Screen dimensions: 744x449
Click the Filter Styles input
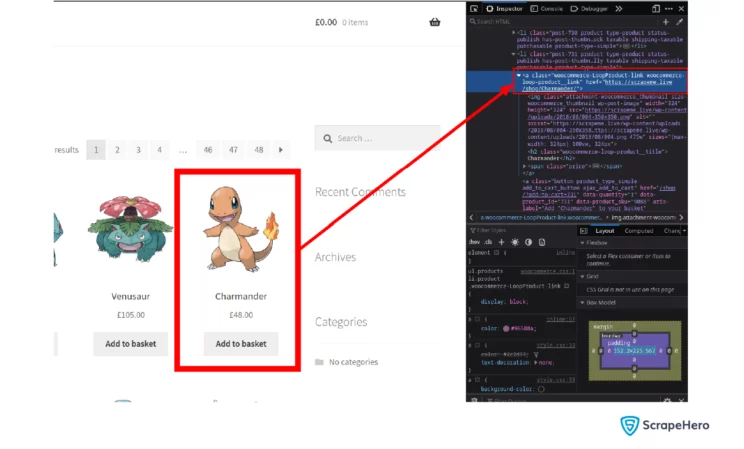tap(521, 230)
